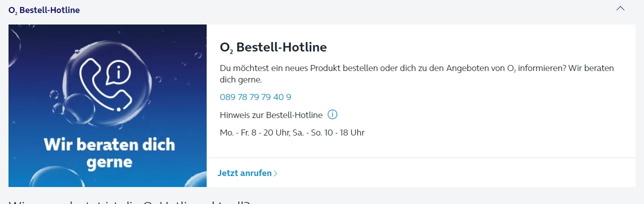
Task: Click the Hinweis zur Bestell-Hotline label
Action: [271, 115]
